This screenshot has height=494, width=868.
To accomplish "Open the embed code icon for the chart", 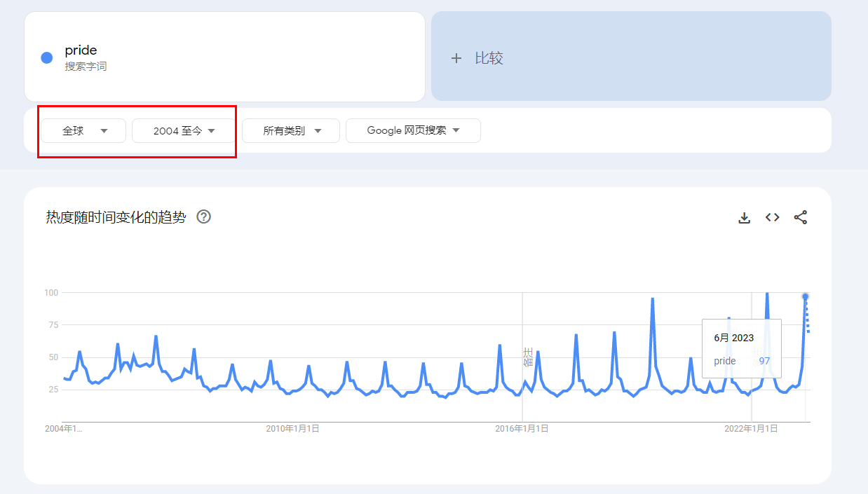I will coord(772,217).
